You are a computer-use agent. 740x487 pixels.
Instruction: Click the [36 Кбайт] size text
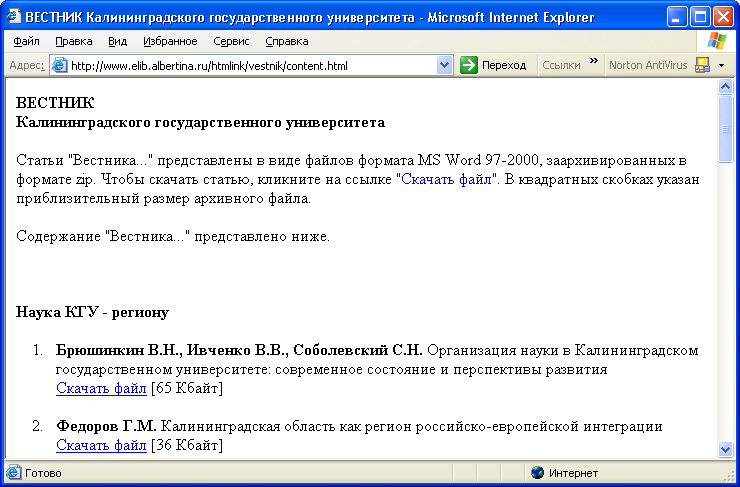coord(186,445)
